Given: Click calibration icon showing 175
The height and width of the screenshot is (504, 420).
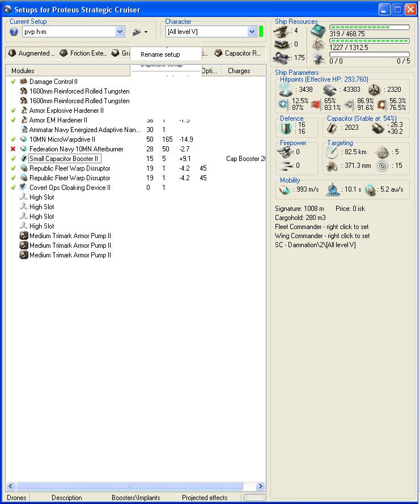Looking at the screenshot, I should 281,57.
